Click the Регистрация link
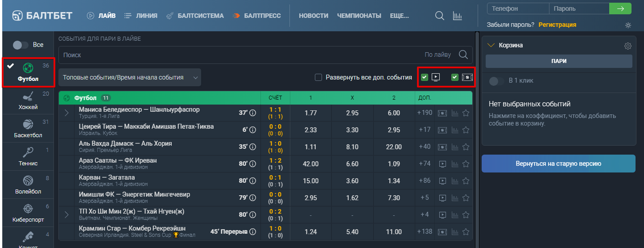 [557, 25]
